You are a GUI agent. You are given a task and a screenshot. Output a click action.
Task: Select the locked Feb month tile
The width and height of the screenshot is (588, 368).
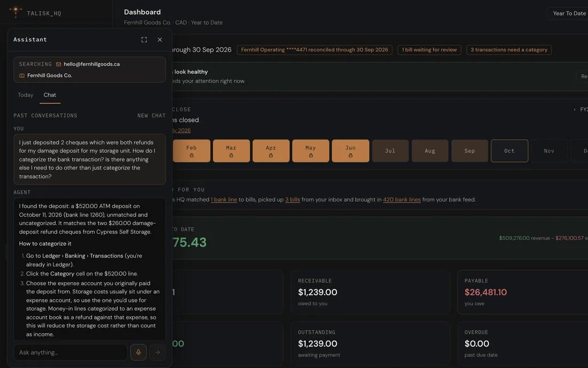pyautogui.click(x=191, y=151)
